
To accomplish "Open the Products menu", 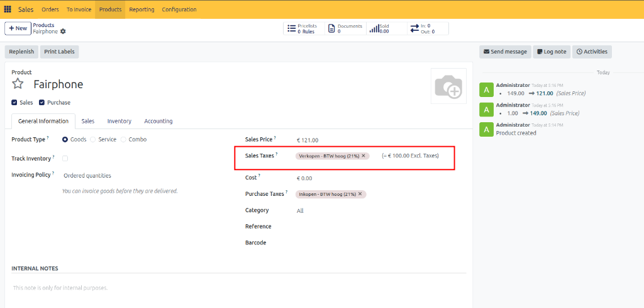I will [111, 9].
